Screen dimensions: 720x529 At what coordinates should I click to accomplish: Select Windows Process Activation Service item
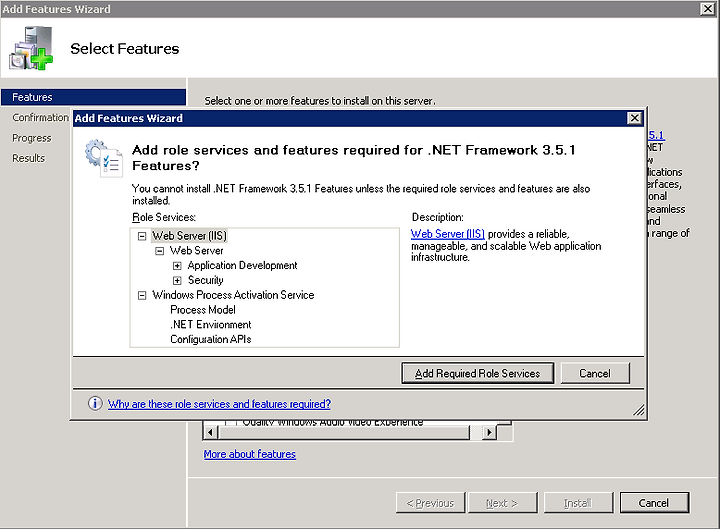point(233,295)
